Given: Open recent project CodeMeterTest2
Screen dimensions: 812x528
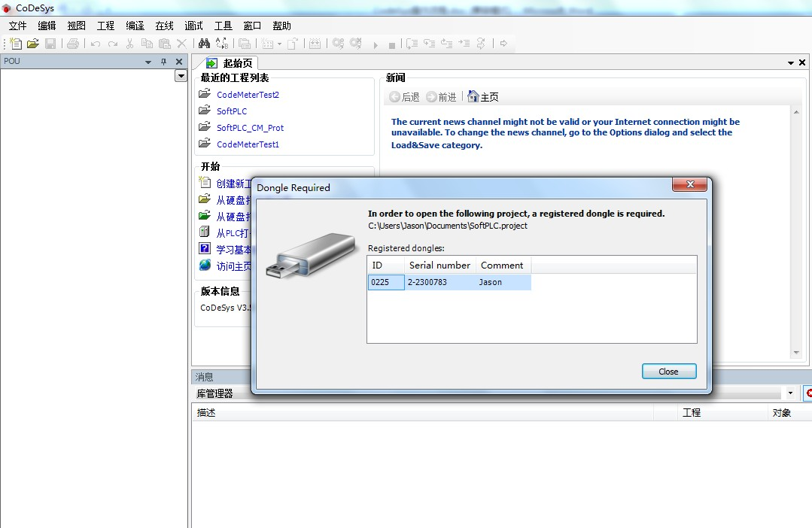Looking at the screenshot, I should 248,95.
